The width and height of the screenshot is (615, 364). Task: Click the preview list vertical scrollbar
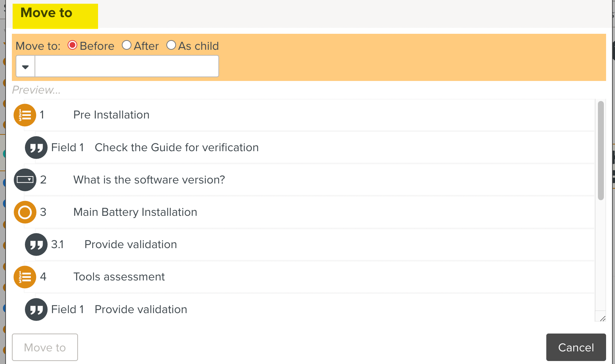click(x=601, y=150)
